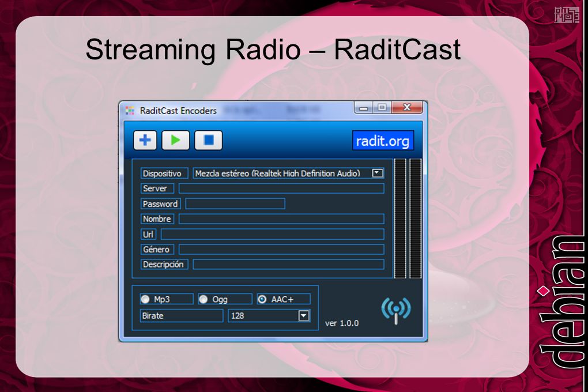
Task: Click the Server label
Action: 157,189
